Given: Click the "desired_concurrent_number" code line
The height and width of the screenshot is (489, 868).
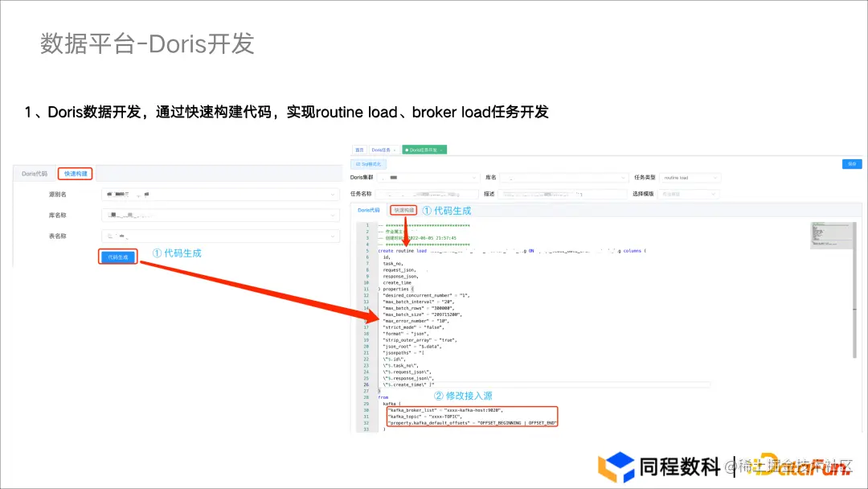Looking at the screenshot, I should click(426, 295).
